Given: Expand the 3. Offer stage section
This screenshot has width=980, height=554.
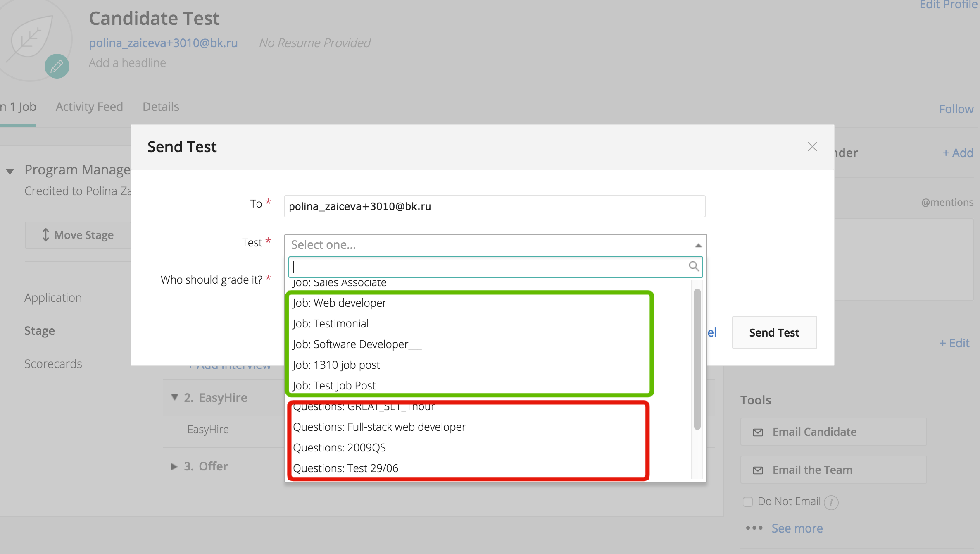Looking at the screenshot, I should point(174,466).
